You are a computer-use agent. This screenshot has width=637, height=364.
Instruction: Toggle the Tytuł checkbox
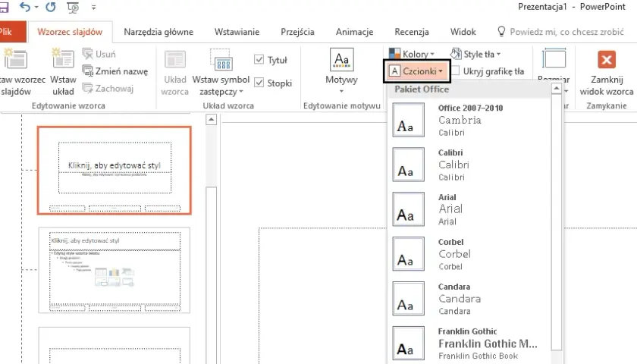[259, 60]
